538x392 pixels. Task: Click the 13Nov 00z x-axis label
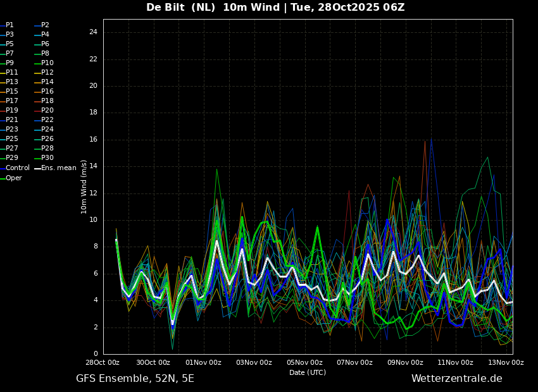pyautogui.click(x=506, y=362)
